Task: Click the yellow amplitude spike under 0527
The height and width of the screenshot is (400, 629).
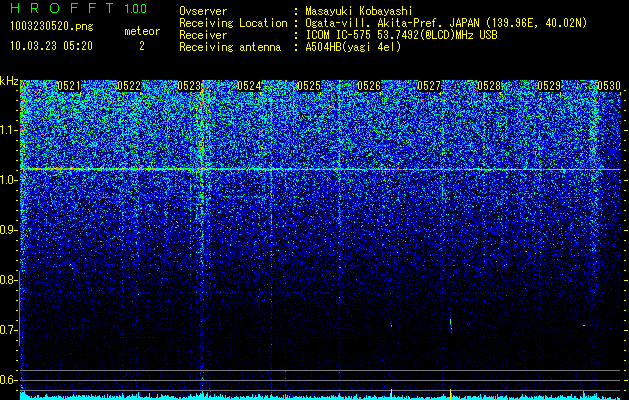Action: pyautogui.click(x=450, y=394)
